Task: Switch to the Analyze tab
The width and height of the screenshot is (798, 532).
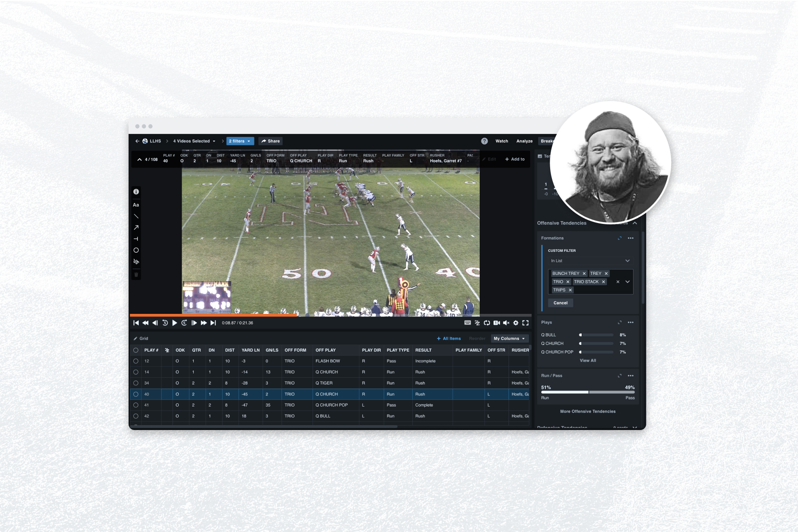Action: tap(524, 141)
